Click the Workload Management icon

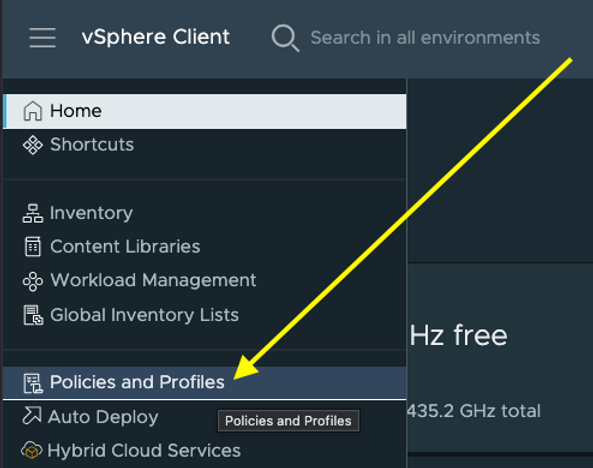pyautogui.click(x=33, y=281)
